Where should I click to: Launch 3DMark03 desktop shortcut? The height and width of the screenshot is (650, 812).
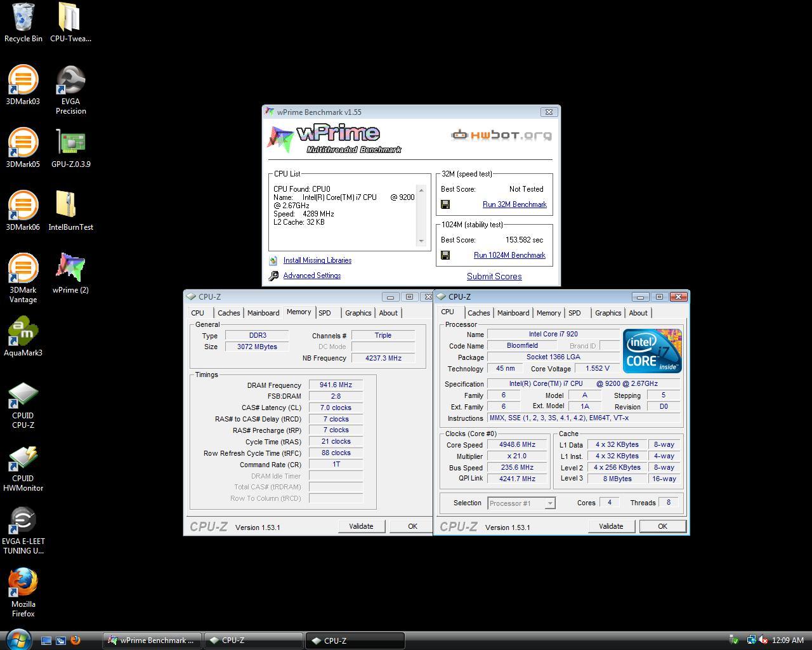[23, 85]
